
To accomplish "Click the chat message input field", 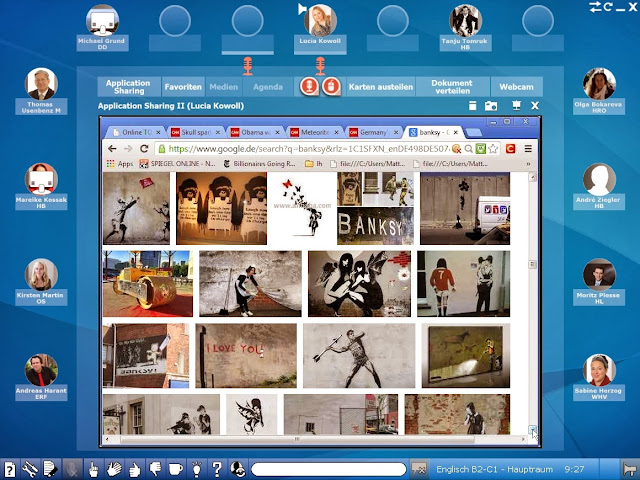I will pos(329,469).
